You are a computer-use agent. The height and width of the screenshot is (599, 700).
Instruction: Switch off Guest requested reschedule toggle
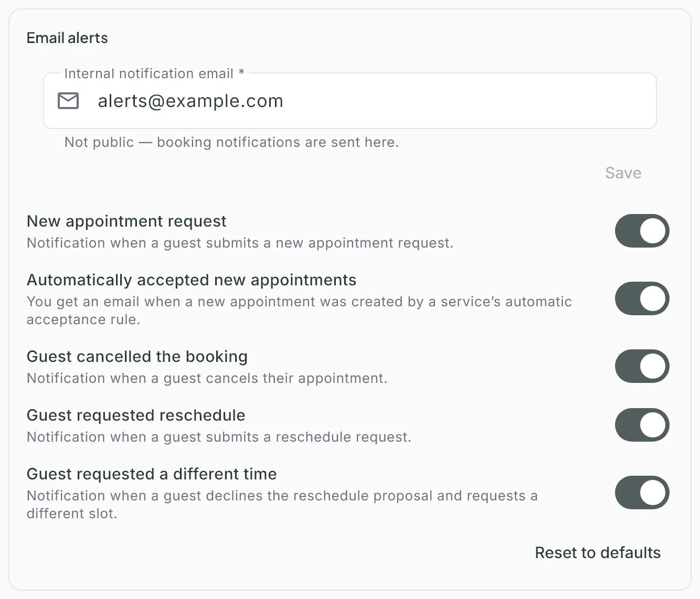click(642, 425)
